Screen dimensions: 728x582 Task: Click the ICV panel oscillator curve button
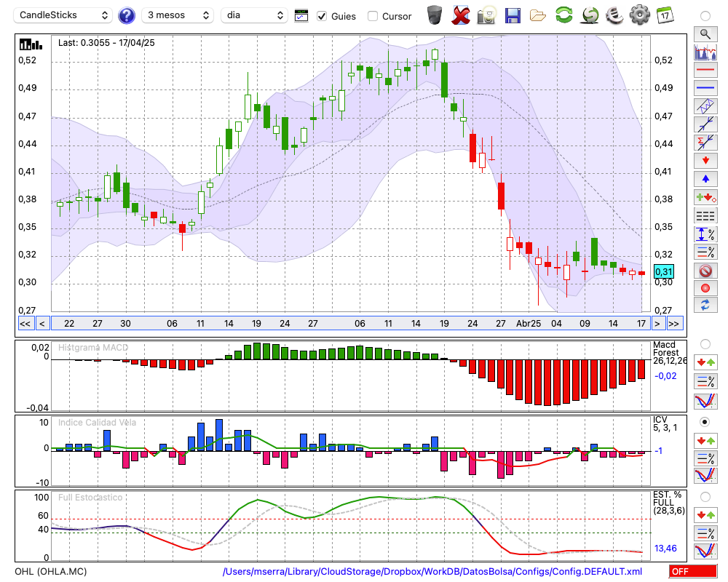point(705,476)
